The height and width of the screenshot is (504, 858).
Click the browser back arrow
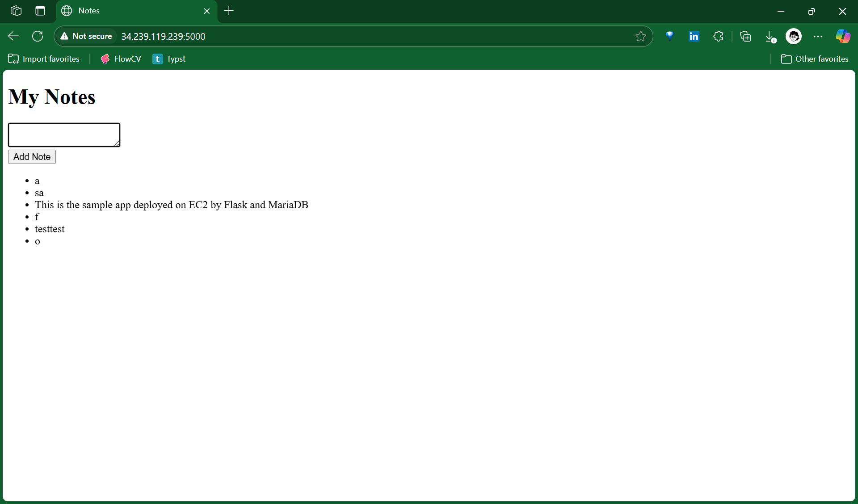(13, 36)
